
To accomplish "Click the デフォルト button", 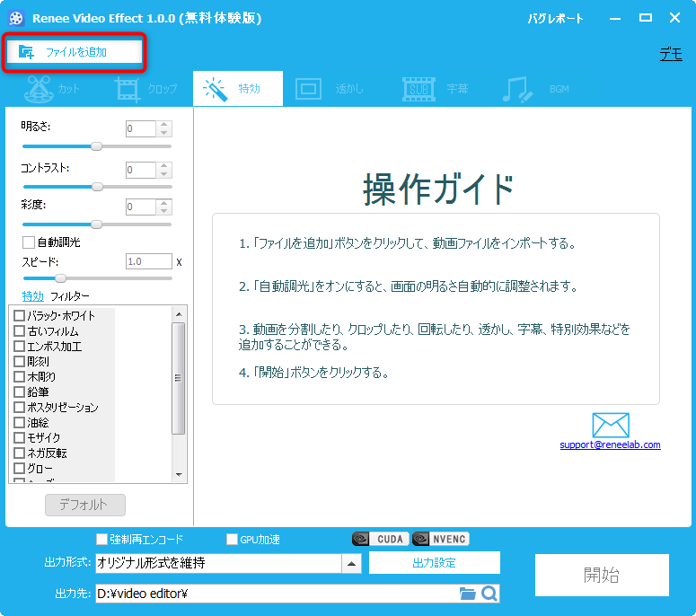I will [85, 505].
